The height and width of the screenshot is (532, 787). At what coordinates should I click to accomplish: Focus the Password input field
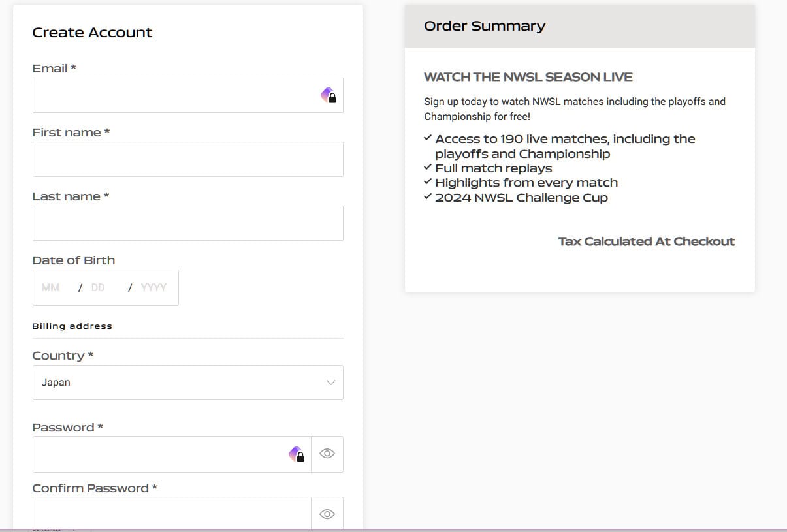coord(172,454)
